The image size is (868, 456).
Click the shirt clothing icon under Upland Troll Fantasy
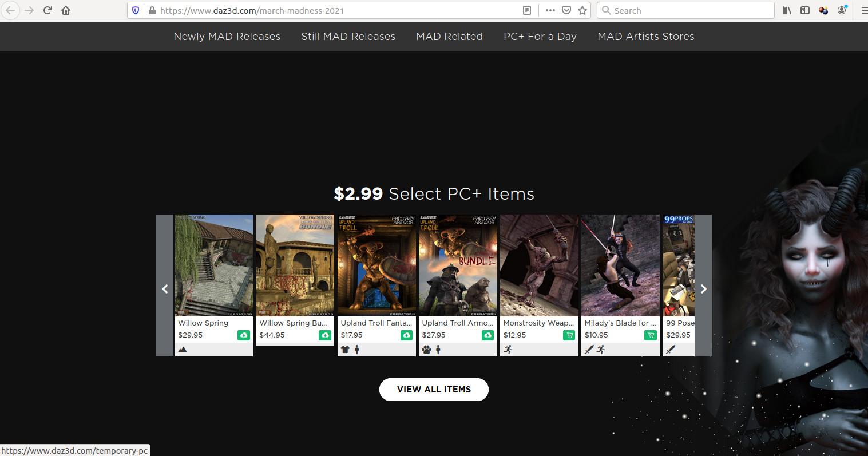(x=345, y=350)
